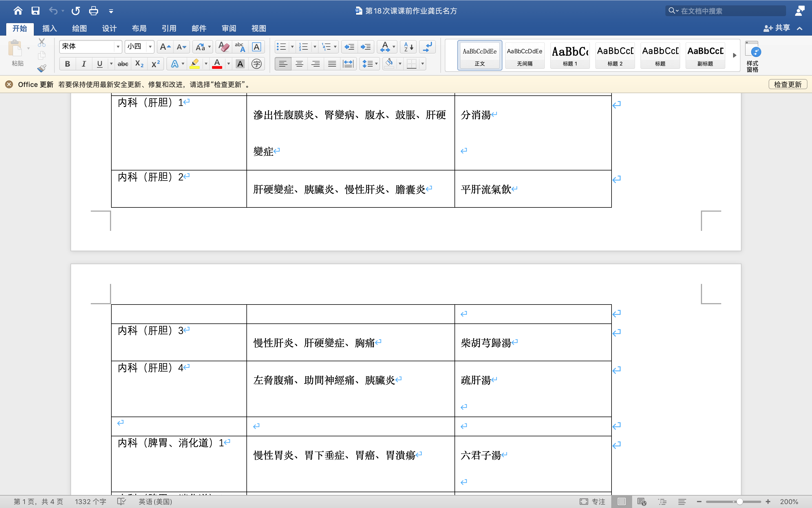
Task: Open phonetic guide abc icon
Action: point(240,47)
